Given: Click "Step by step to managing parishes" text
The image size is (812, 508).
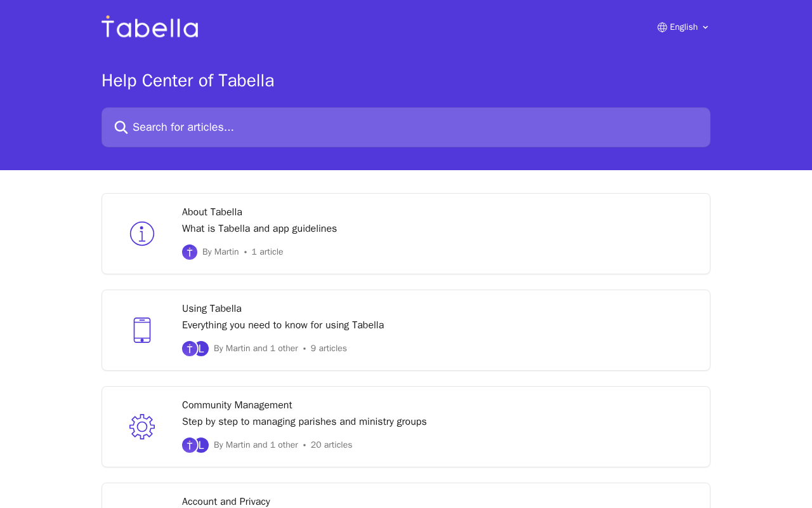Looking at the screenshot, I should [x=304, y=422].
